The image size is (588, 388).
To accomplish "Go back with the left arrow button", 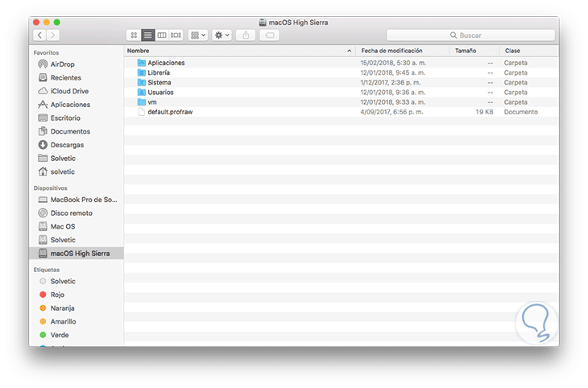I will coord(39,35).
